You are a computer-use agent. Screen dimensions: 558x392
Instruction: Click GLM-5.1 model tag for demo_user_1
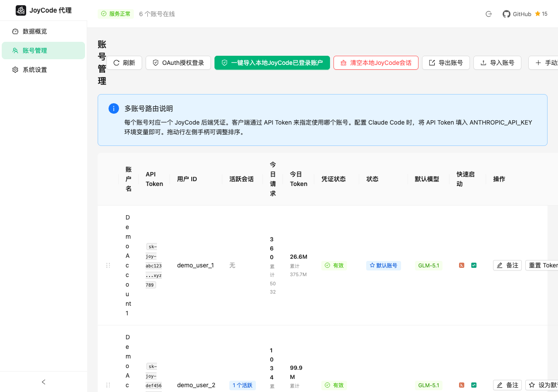pyautogui.click(x=429, y=265)
